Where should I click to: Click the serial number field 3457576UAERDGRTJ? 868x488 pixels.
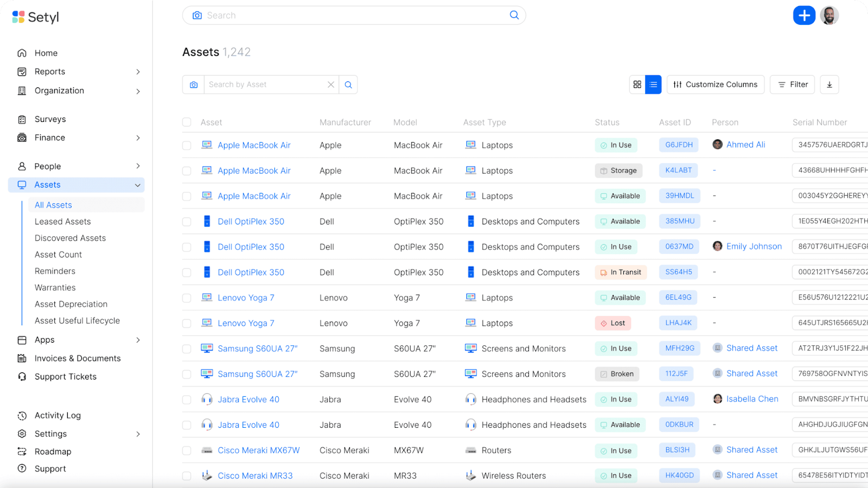pos(830,145)
